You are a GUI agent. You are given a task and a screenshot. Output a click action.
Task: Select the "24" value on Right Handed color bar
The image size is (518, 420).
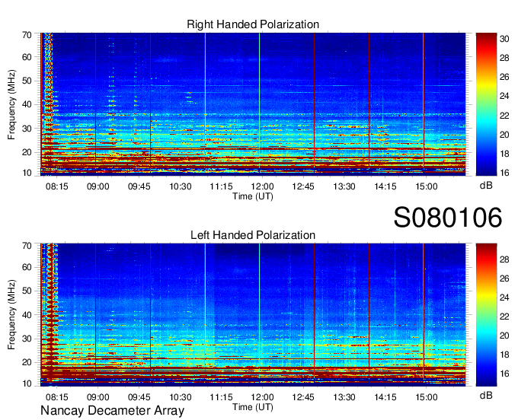point(504,96)
